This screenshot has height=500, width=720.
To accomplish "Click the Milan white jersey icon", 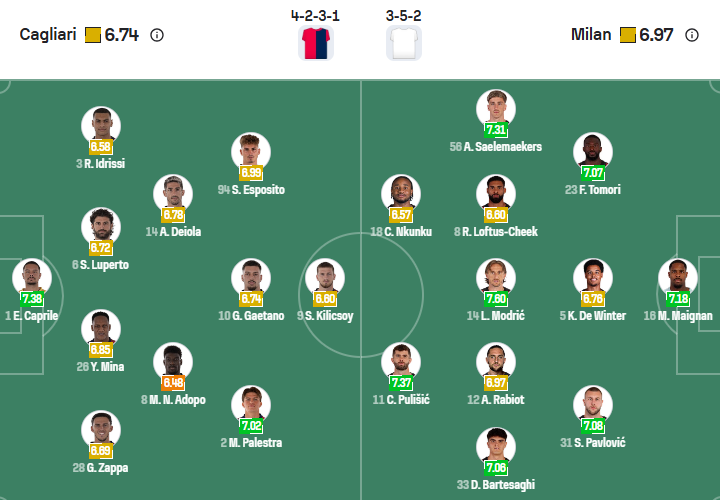I will coord(404,42).
